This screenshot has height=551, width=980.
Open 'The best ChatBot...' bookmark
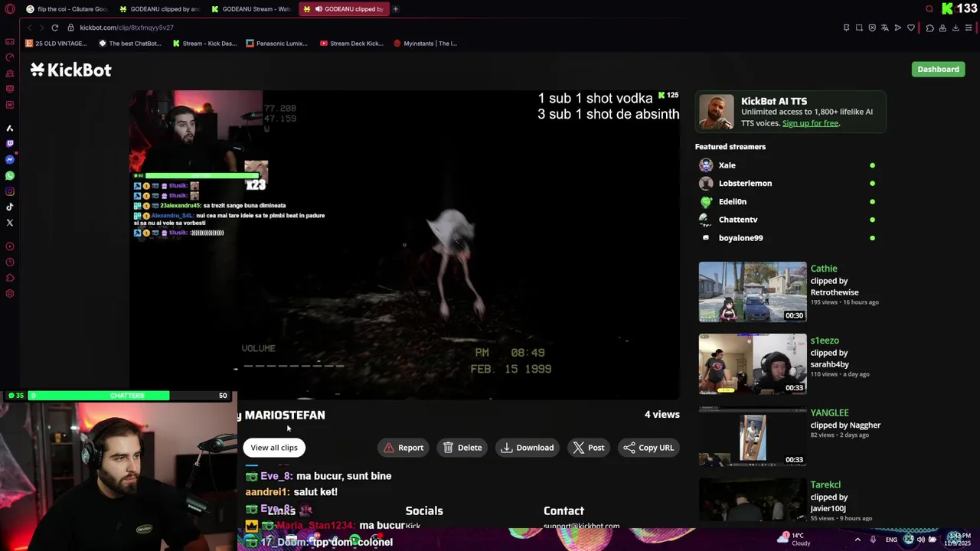pyautogui.click(x=130, y=44)
